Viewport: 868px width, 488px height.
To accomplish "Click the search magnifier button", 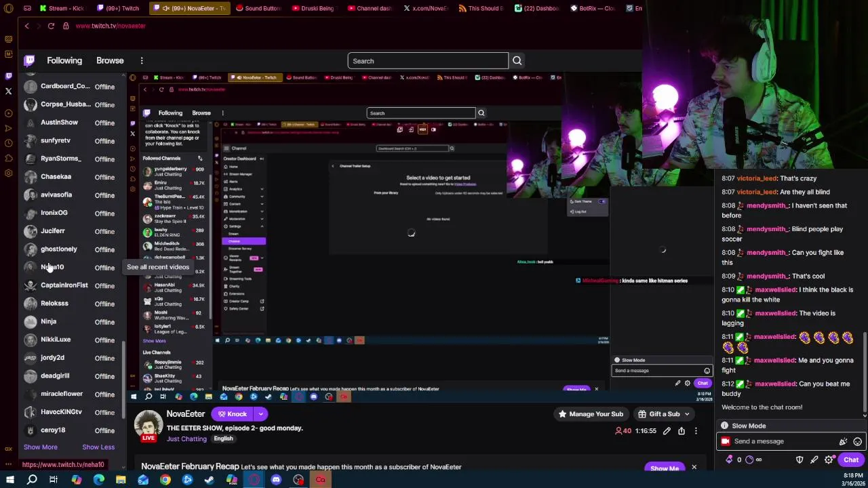I will coord(517,61).
